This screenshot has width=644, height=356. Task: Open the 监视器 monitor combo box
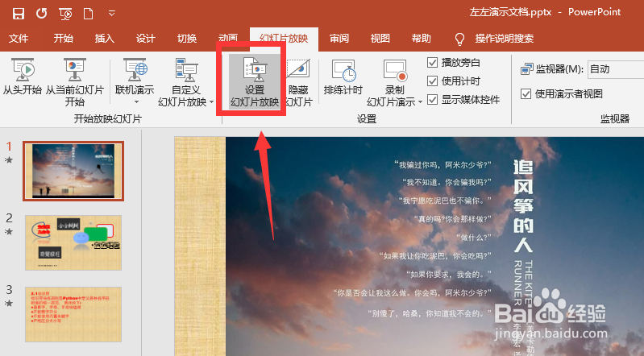point(616,69)
